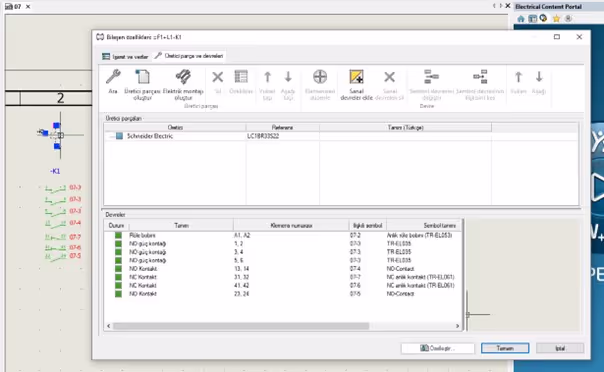Screen dimensions: 604x372
Task: Select the 07 drawing tab
Action: point(14,7)
